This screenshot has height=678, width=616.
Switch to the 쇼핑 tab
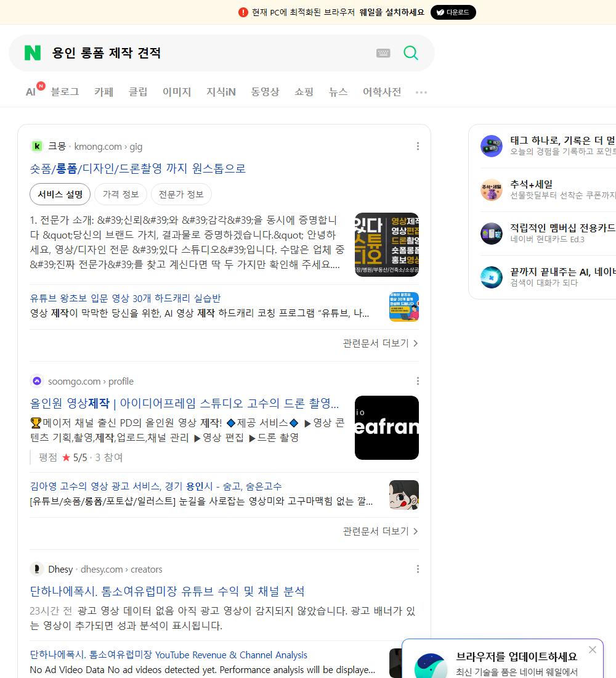click(304, 92)
